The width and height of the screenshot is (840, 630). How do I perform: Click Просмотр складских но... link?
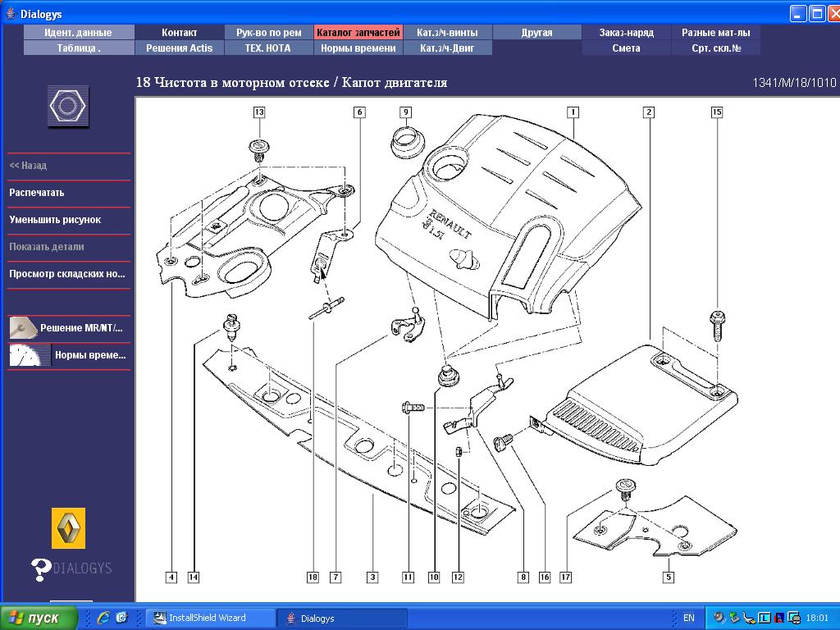point(67,274)
